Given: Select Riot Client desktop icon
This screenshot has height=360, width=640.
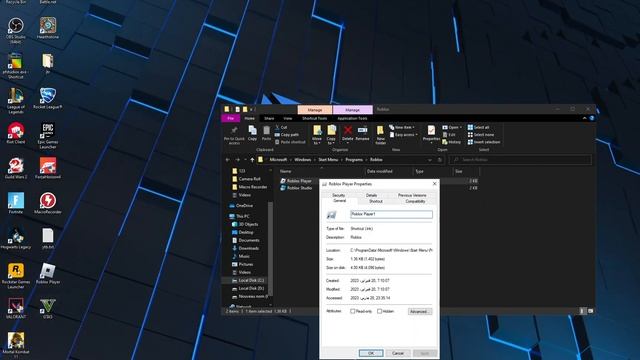Looking at the screenshot, I should pos(16,133).
